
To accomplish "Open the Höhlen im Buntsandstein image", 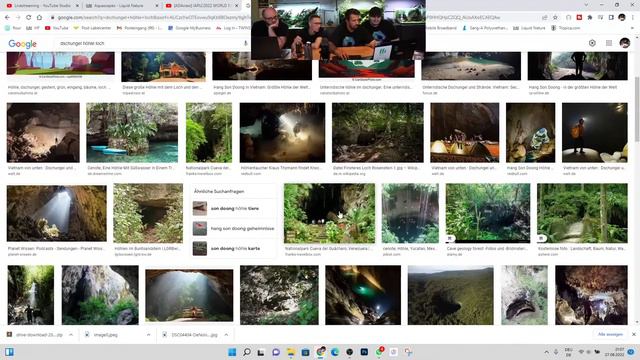I will 148,213.
